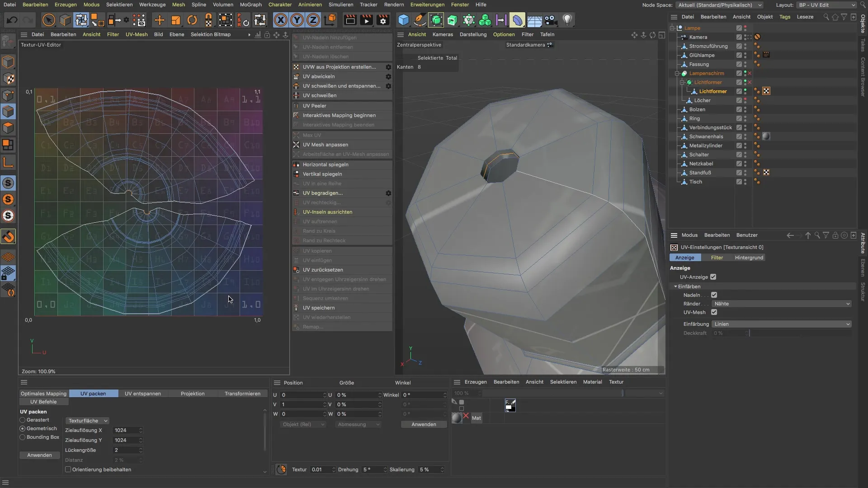This screenshot has height=488, width=868.
Task: Collapse the Lampenschirm tree node
Action: pyautogui.click(x=677, y=73)
